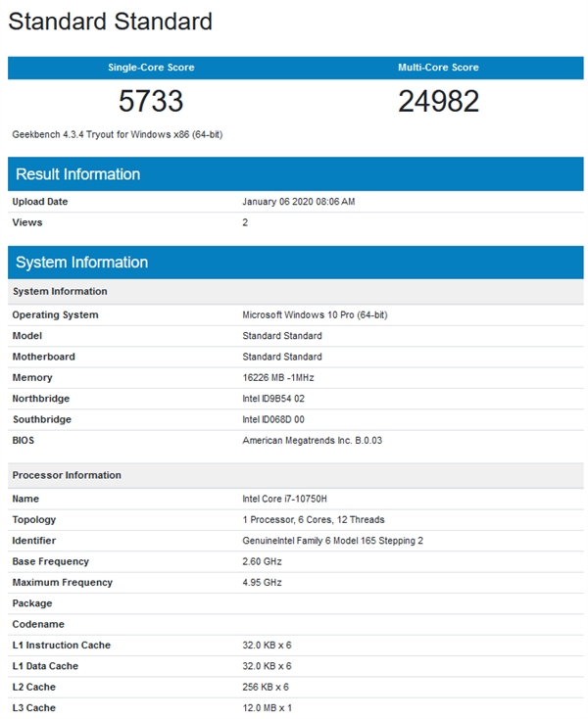This screenshot has height=719, width=588.
Task: Click the BIOS value American Megatrends Inc.
Action: click(x=312, y=441)
